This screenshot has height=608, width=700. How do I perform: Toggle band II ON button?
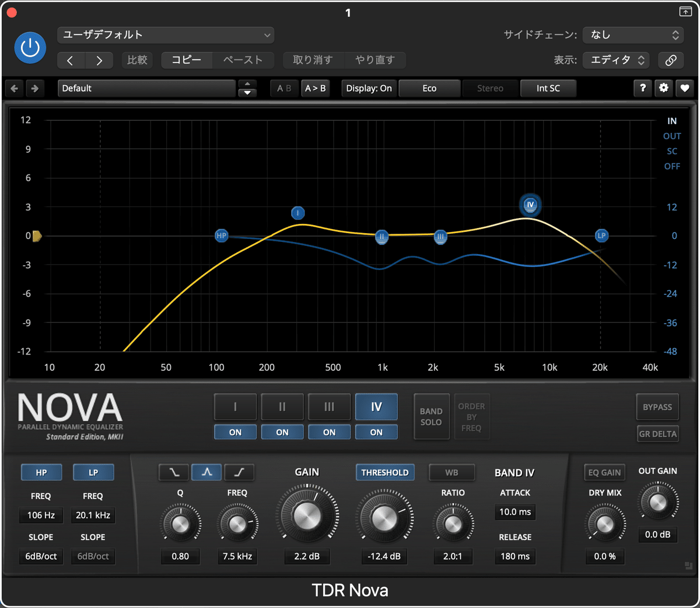(x=282, y=433)
